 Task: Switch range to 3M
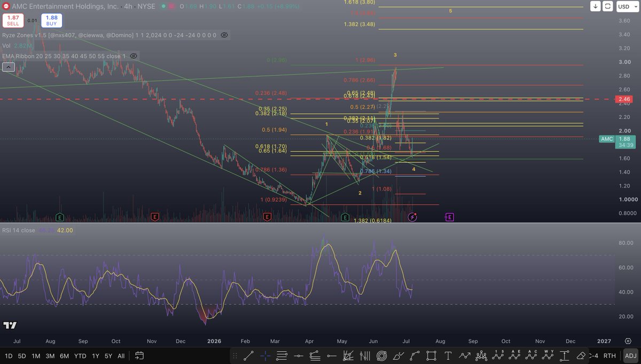tap(50, 355)
